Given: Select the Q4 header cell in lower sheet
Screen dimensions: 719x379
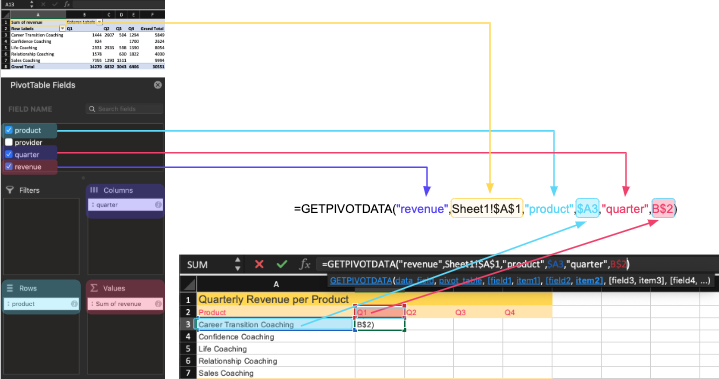Looking at the screenshot, I should 527,312.
